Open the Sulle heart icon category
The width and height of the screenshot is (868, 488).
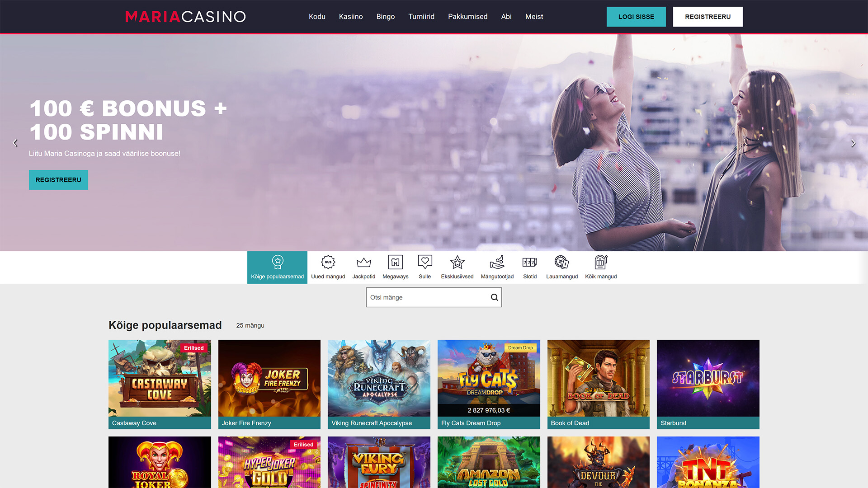pos(425,262)
